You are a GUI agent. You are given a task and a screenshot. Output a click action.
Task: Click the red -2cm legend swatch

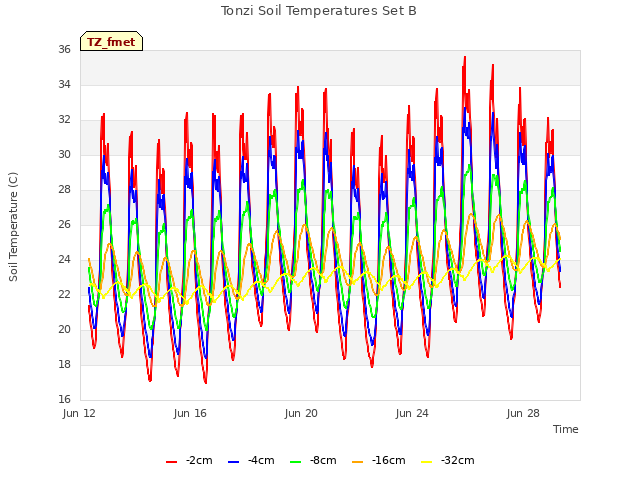(171, 462)
